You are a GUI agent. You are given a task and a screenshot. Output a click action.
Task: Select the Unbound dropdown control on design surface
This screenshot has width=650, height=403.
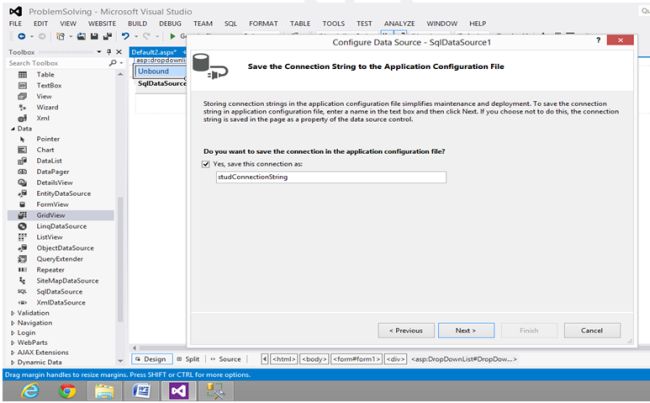pyautogui.click(x=160, y=71)
